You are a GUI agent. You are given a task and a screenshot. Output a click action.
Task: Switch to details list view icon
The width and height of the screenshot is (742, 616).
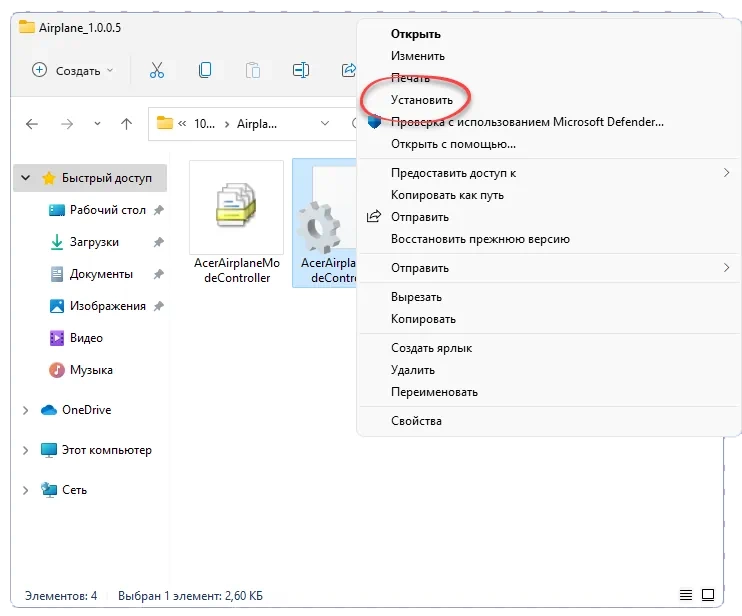(x=686, y=595)
